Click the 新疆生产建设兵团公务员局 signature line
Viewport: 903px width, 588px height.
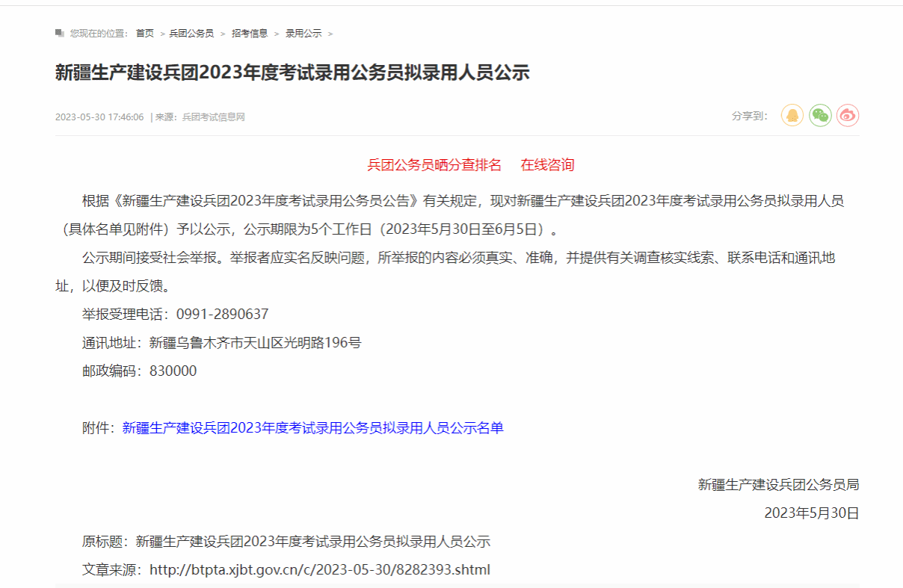[x=778, y=485]
